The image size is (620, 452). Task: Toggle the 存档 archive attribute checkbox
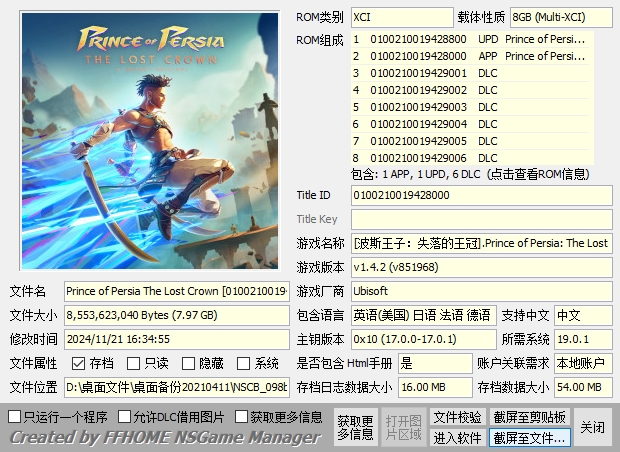[x=78, y=364]
